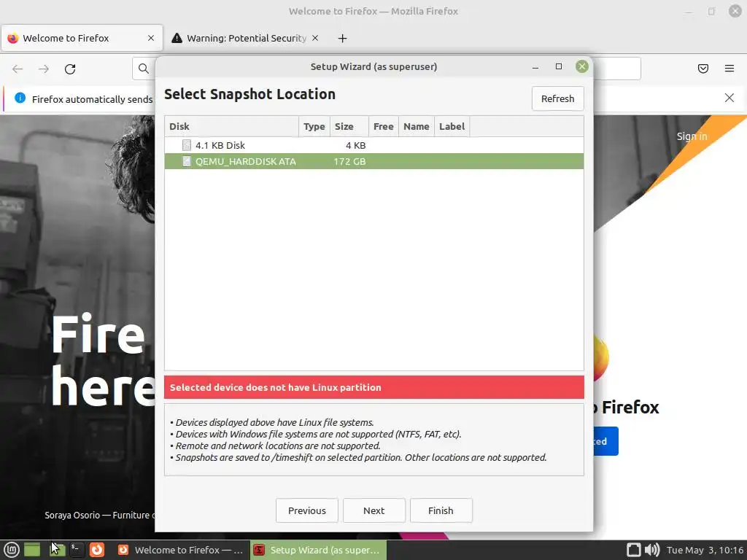Switch to the Warning: Potential Security tab

pyautogui.click(x=245, y=38)
